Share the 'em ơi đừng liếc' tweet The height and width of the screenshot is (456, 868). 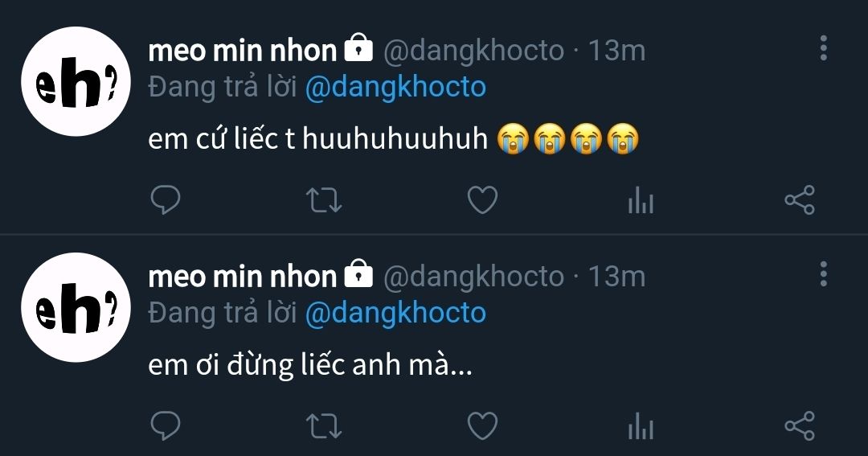point(799,425)
